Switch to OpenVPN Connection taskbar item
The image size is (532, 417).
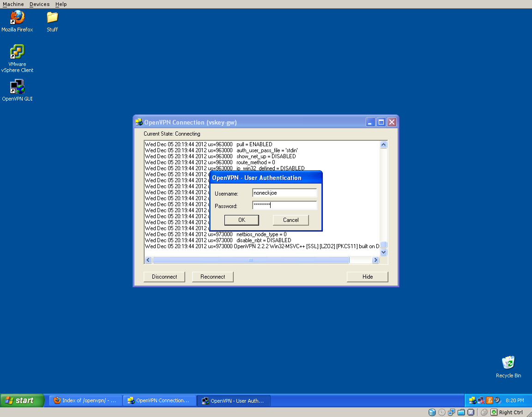pyautogui.click(x=159, y=400)
